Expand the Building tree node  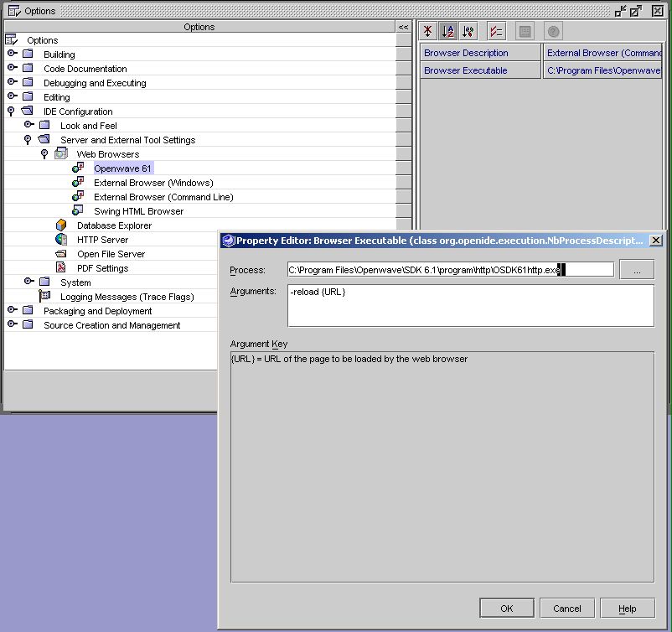(12, 53)
